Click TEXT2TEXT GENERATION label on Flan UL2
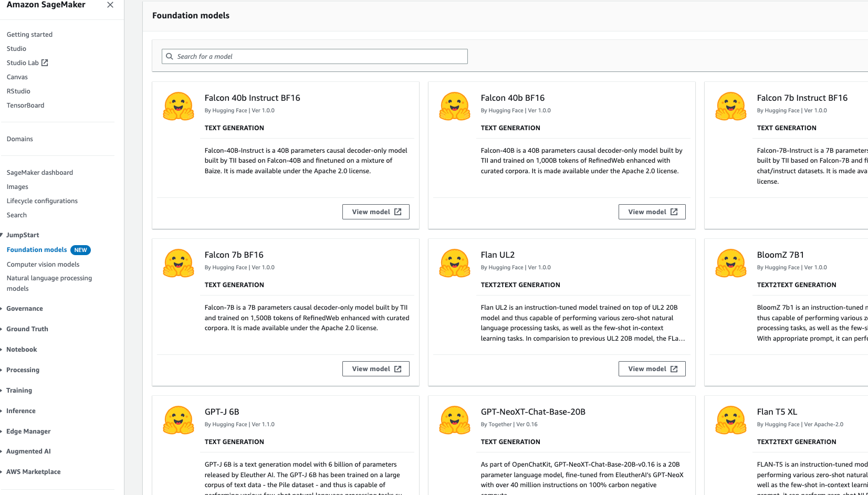 click(x=520, y=285)
